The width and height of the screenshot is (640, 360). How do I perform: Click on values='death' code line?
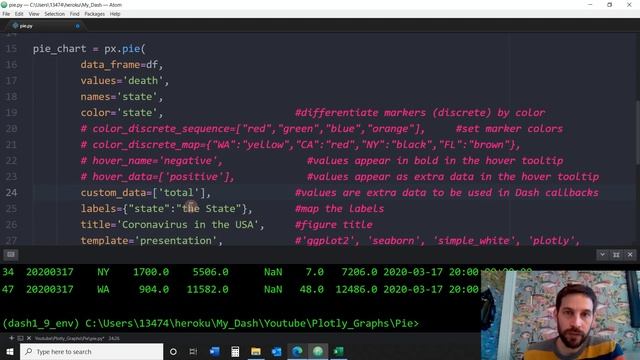124,81
